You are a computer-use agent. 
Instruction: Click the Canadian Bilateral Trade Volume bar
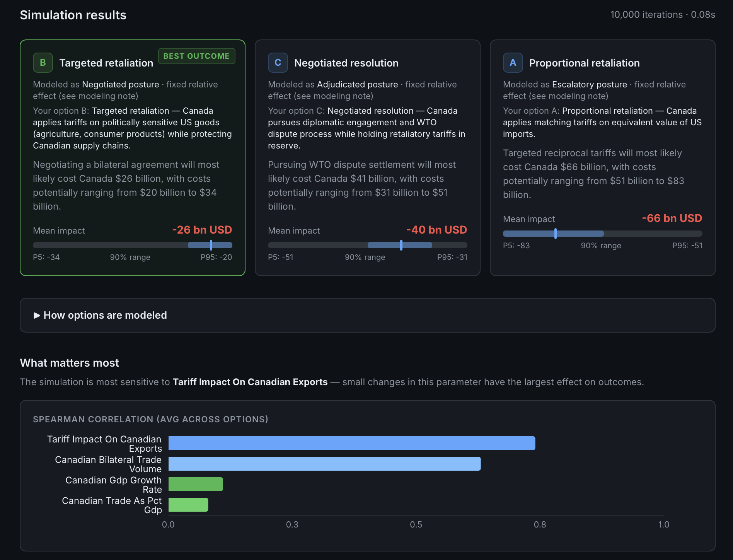pyautogui.click(x=325, y=464)
